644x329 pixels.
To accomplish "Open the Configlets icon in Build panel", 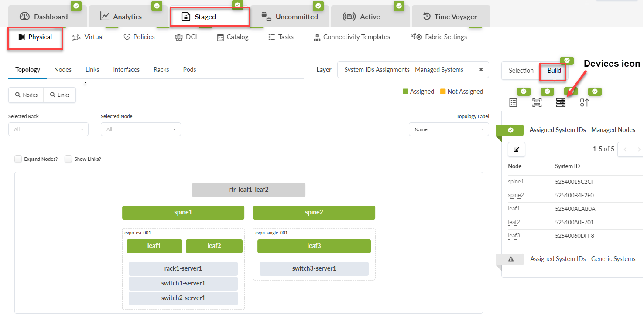I will point(585,102).
